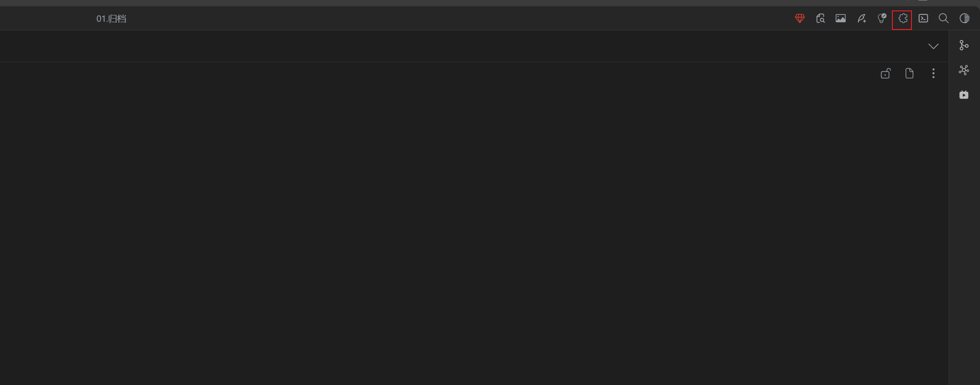Click the magnifier search icon
The height and width of the screenshot is (385, 980).
coord(944,19)
